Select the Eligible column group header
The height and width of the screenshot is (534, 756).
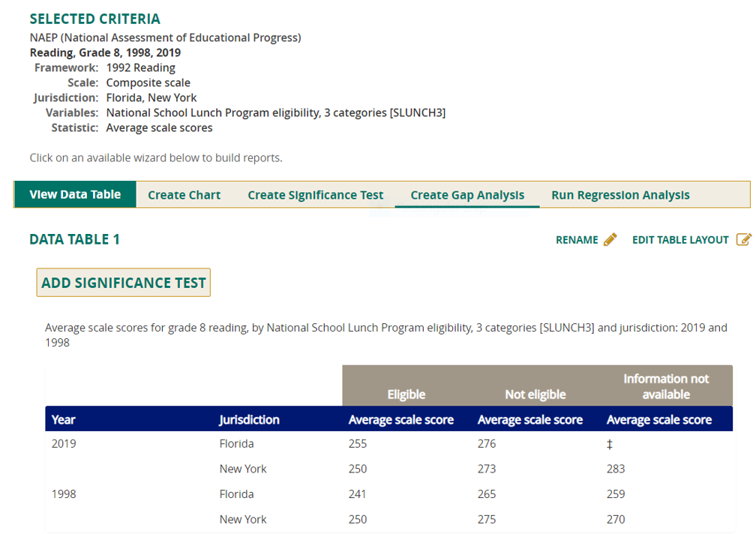click(x=406, y=394)
